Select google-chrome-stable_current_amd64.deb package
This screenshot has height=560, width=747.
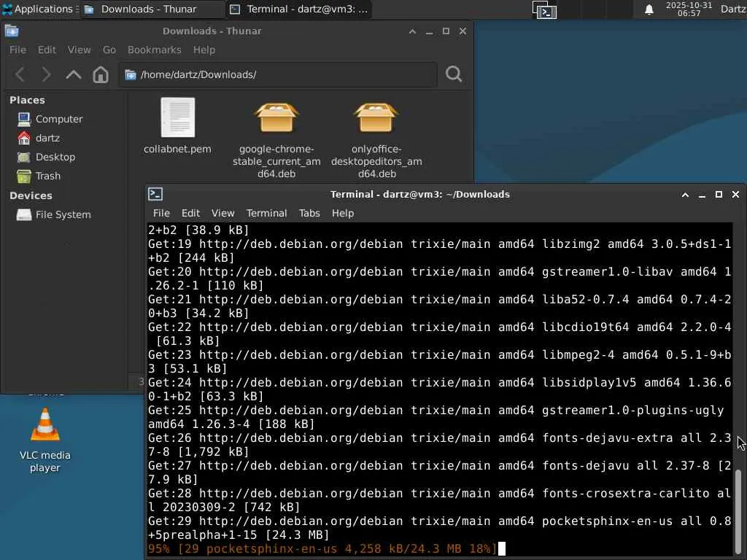[276, 117]
